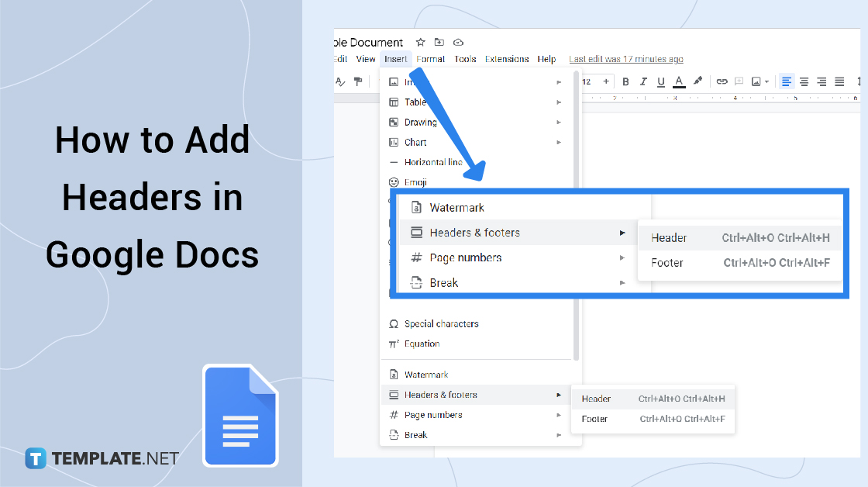Open the dropdown arrow beside the image icon
This screenshot has height=487, width=868.
(x=766, y=82)
